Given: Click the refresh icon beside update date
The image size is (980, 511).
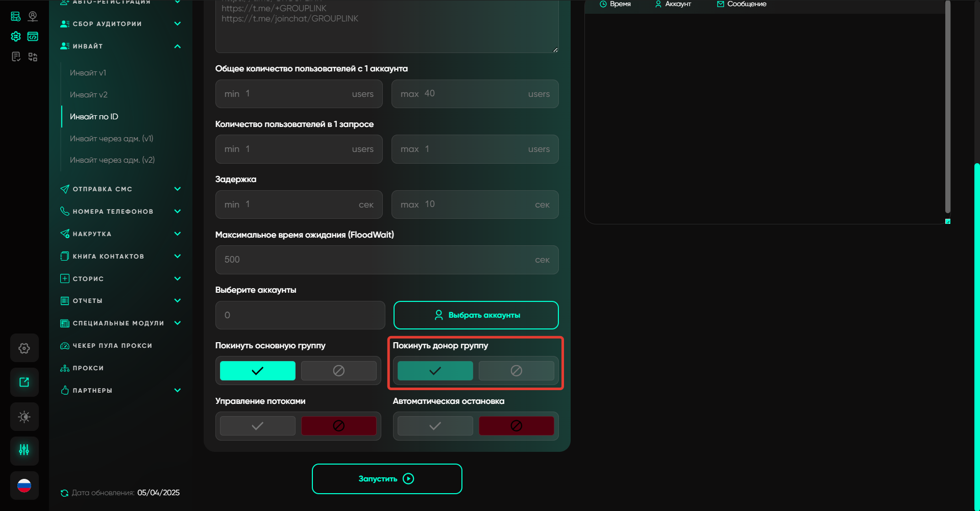Looking at the screenshot, I should click(64, 493).
